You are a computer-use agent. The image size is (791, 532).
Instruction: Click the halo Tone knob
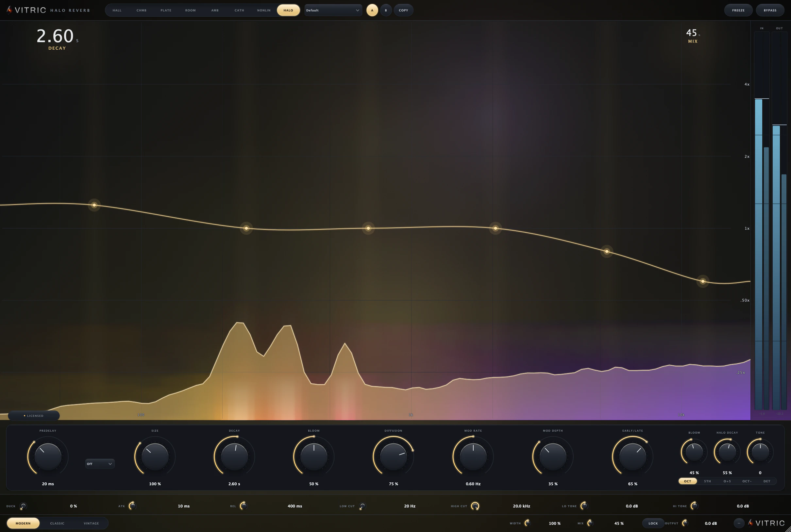point(760,452)
